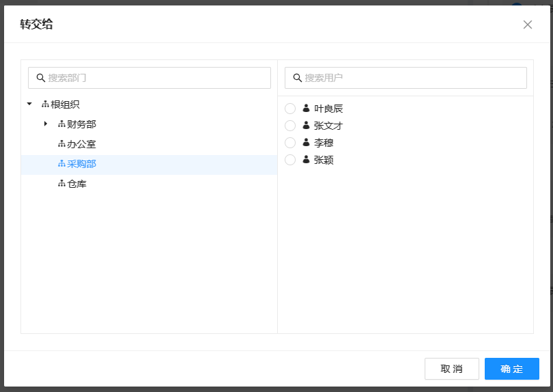Select 办公室 department label
This screenshot has width=553, height=392.
81,144
